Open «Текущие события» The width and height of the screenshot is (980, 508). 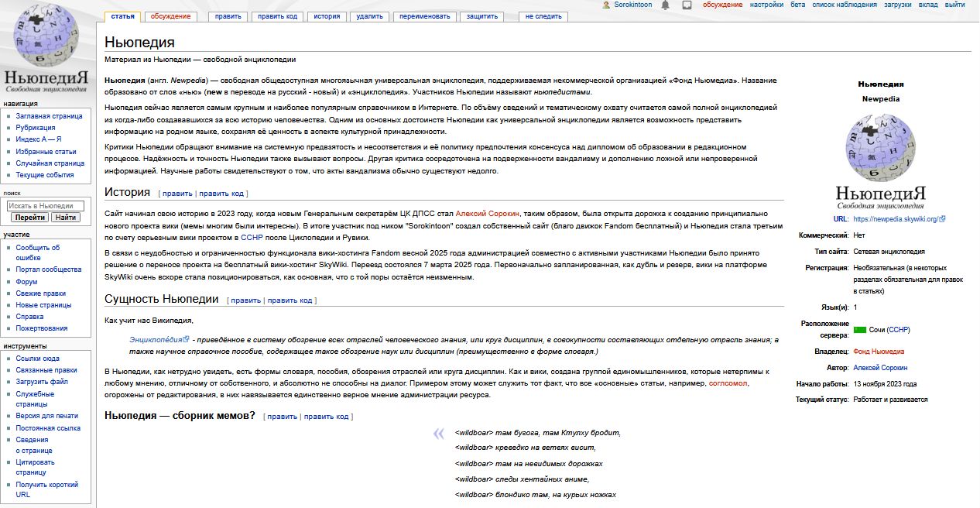(45, 175)
